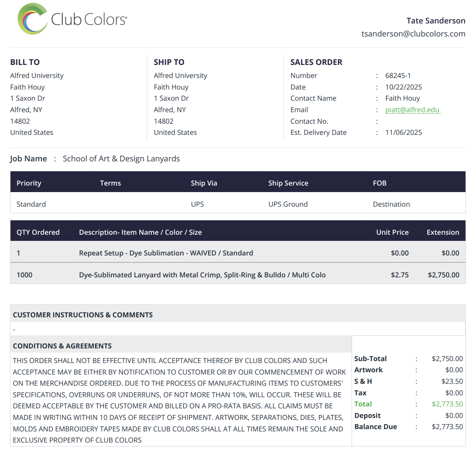Open the piatt@alfred.edu email link
476x451 pixels.
click(413, 110)
